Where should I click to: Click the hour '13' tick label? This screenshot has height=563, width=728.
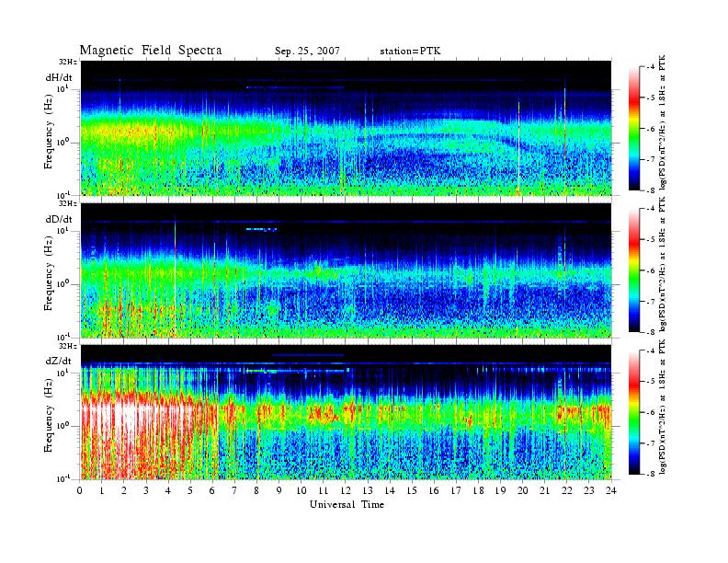point(368,491)
